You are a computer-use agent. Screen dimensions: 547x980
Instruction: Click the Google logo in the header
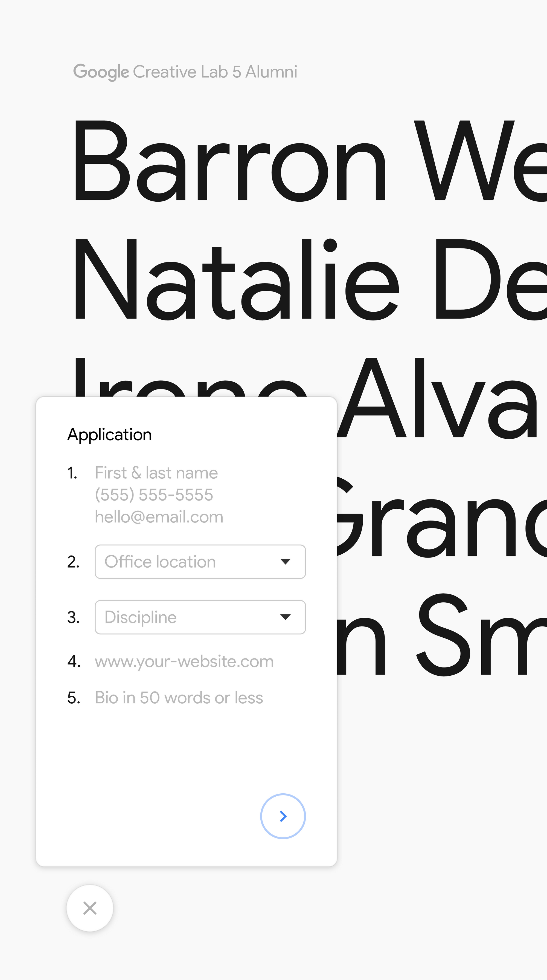pos(101,71)
